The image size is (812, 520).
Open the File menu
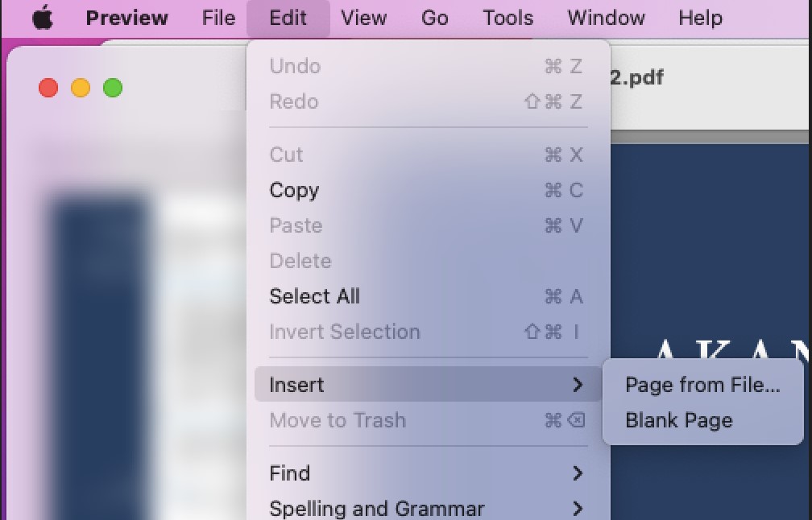(x=218, y=18)
